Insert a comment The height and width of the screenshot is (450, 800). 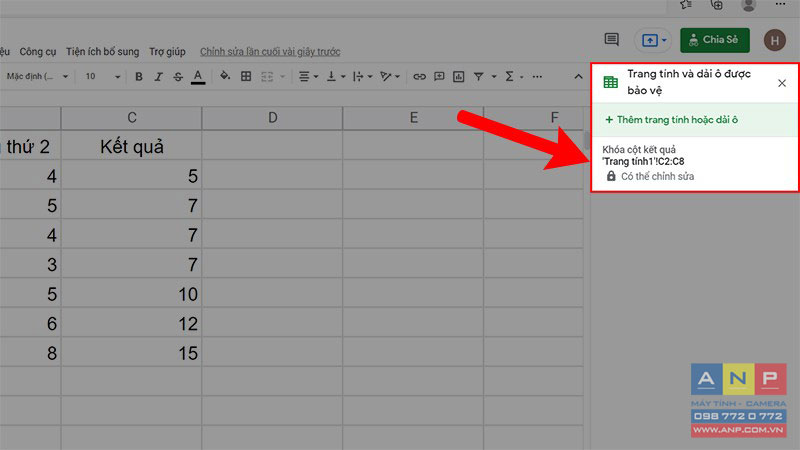(x=439, y=77)
